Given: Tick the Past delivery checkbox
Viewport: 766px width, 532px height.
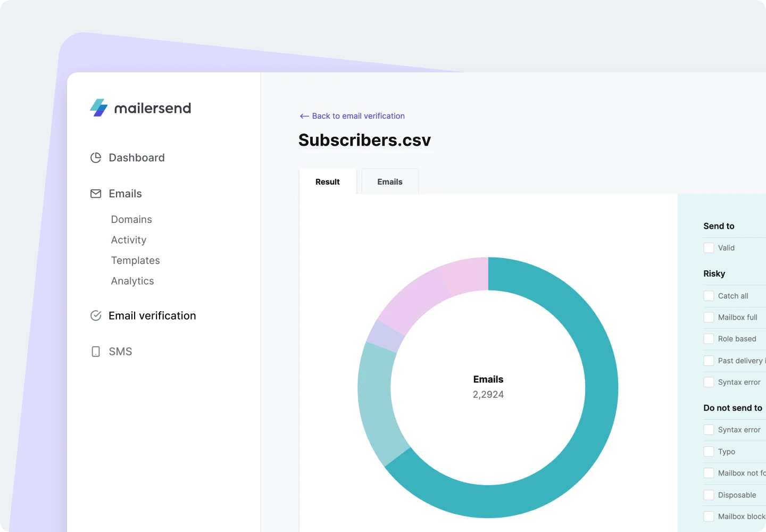Looking at the screenshot, I should click(709, 361).
